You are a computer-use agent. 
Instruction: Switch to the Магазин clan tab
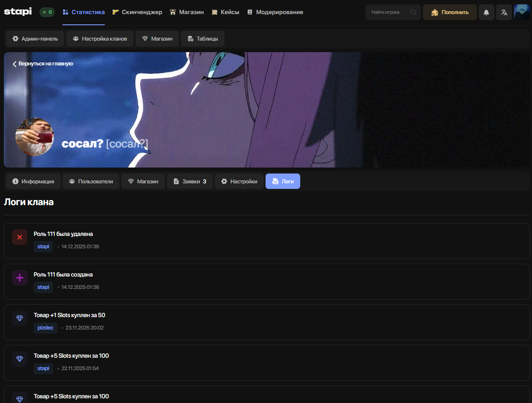[x=143, y=181]
